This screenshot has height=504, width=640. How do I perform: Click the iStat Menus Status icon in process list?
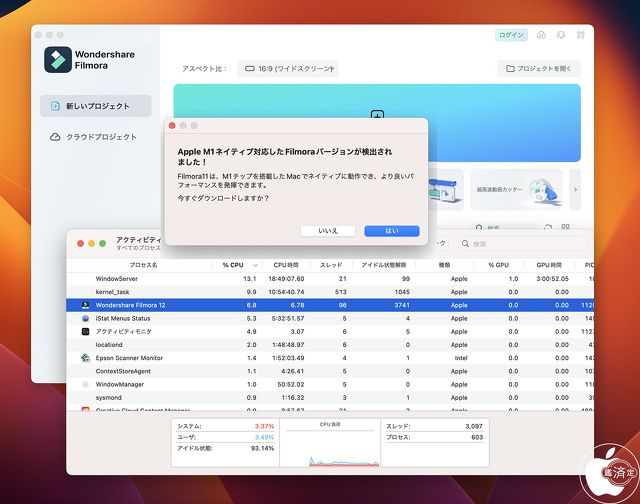tap(85, 318)
